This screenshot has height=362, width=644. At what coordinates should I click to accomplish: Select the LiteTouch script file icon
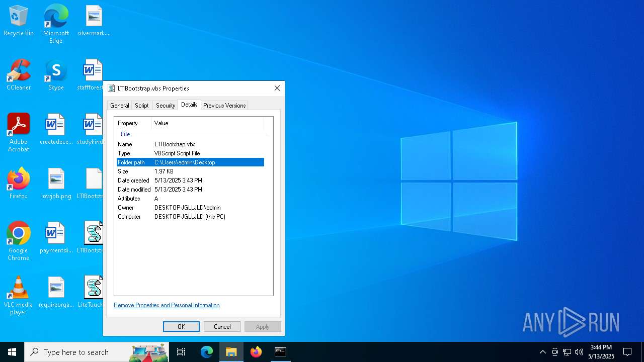click(x=91, y=292)
